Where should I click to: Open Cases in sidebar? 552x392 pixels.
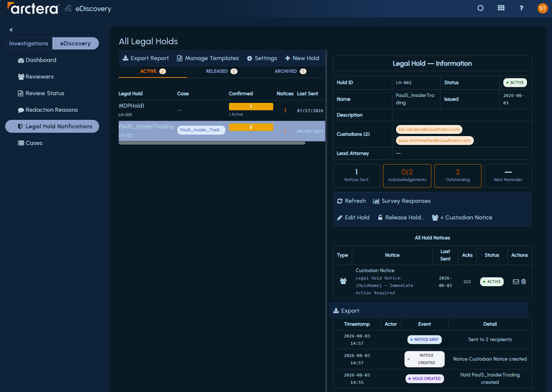[30, 143]
